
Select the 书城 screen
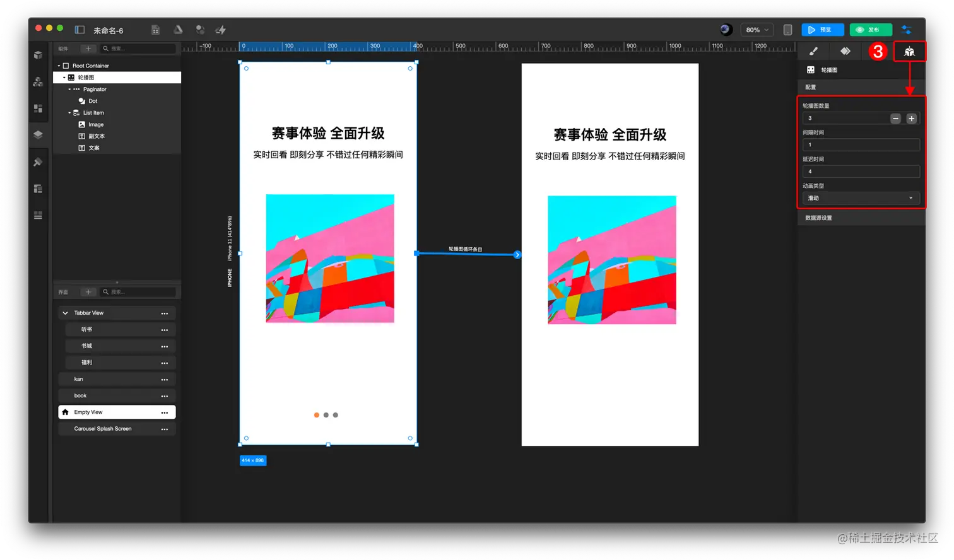click(x=120, y=346)
